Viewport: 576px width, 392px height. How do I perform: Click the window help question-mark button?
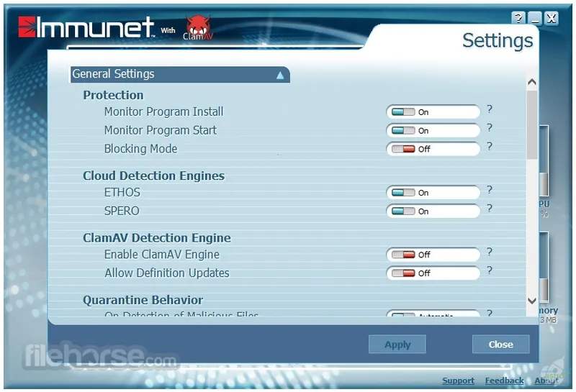[518, 18]
